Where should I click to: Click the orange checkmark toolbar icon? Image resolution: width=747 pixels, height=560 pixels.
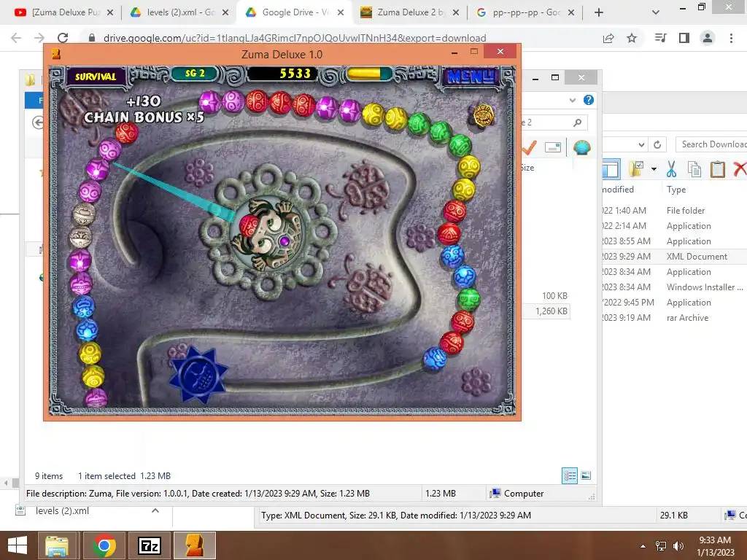[529, 147]
